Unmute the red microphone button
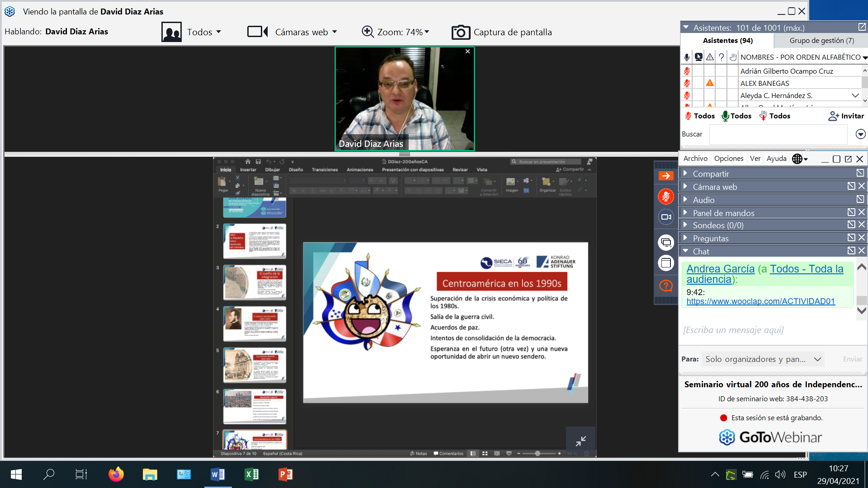 click(x=665, y=197)
